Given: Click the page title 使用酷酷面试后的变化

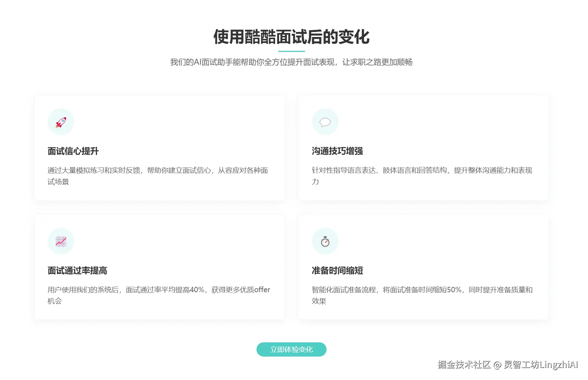Looking at the screenshot, I should pyautogui.click(x=291, y=36).
